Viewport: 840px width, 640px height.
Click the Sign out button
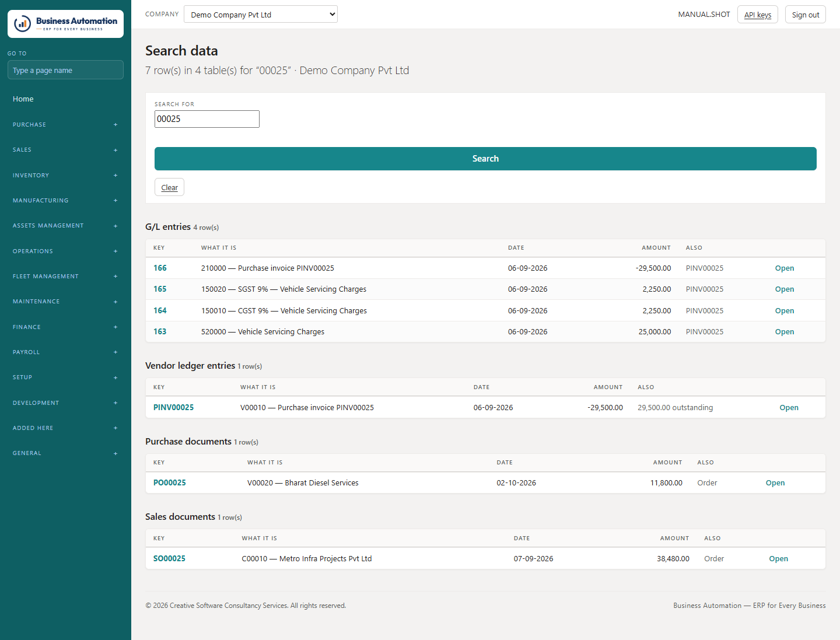[806, 15]
